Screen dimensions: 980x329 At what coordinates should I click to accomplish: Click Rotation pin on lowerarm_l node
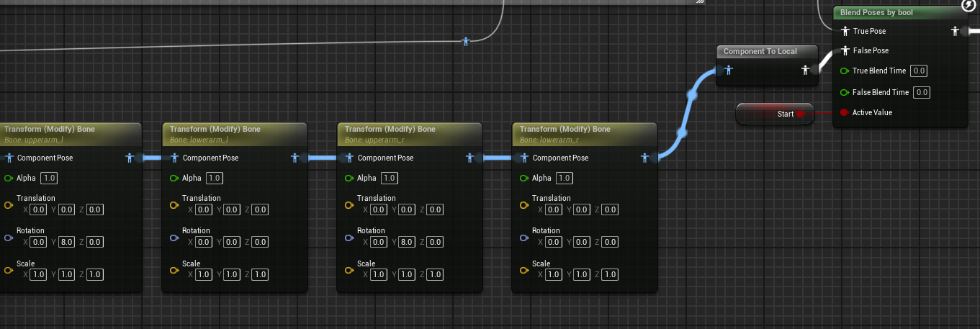(174, 238)
